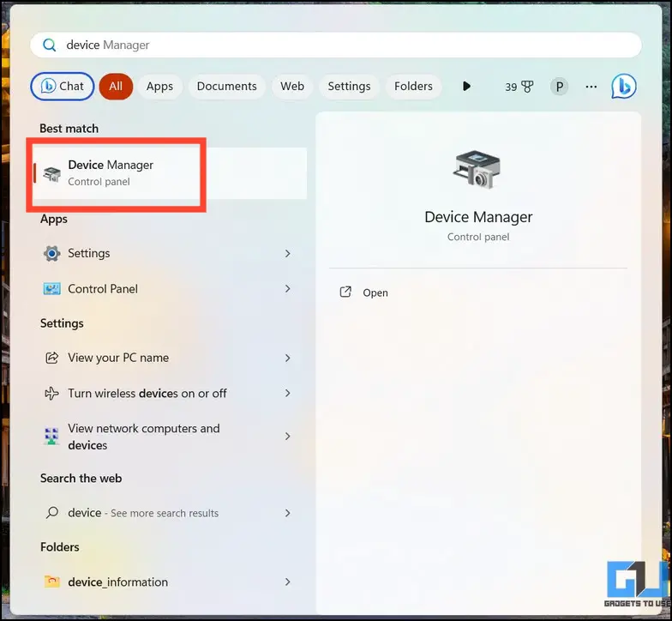The image size is (672, 621).
Task: Click the Open external-link icon
Action: pos(345,292)
